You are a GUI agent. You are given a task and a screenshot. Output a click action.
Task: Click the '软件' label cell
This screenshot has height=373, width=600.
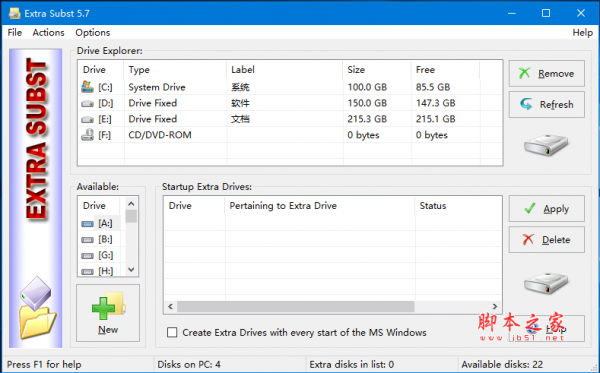coord(240,103)
